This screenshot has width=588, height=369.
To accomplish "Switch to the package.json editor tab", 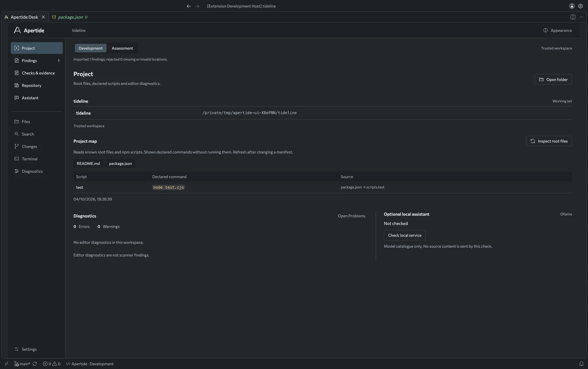I will tap(70, 17).
